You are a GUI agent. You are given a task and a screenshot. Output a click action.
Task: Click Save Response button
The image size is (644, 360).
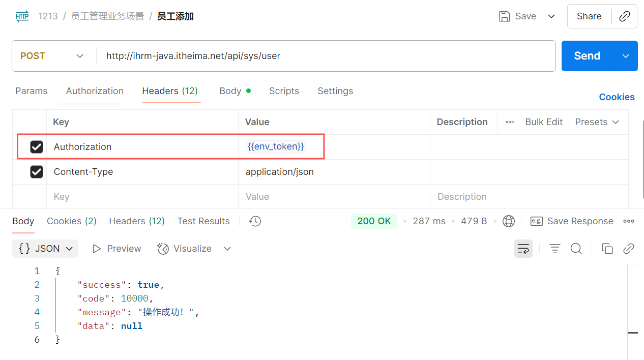(x=572, y=221)
